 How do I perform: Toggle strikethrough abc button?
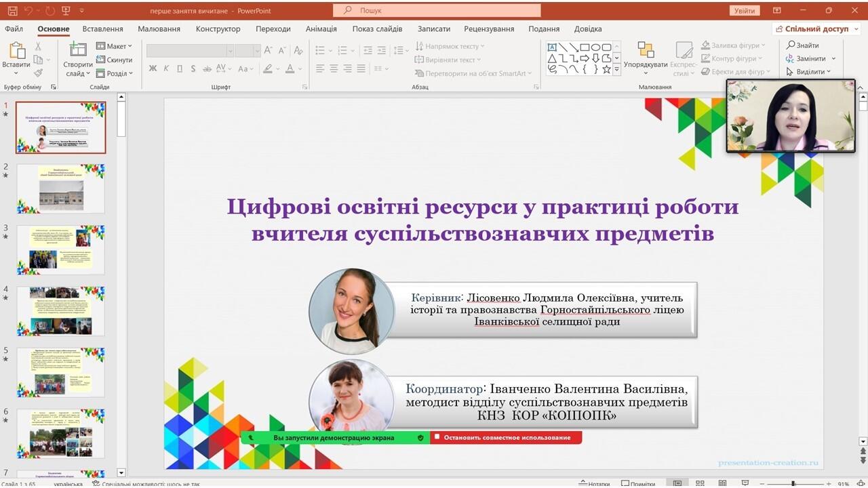(207, 68)
